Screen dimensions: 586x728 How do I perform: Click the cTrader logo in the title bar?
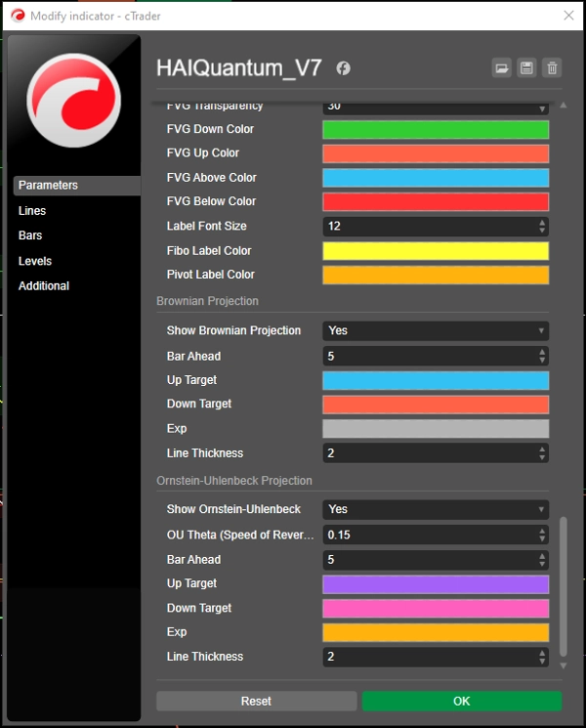[x=18, y=16]
